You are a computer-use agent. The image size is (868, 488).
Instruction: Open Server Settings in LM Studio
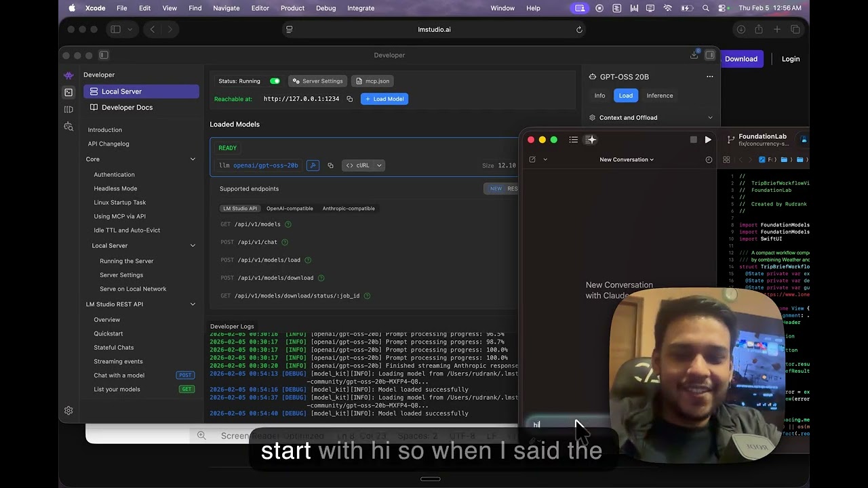(x=318, y=81)
